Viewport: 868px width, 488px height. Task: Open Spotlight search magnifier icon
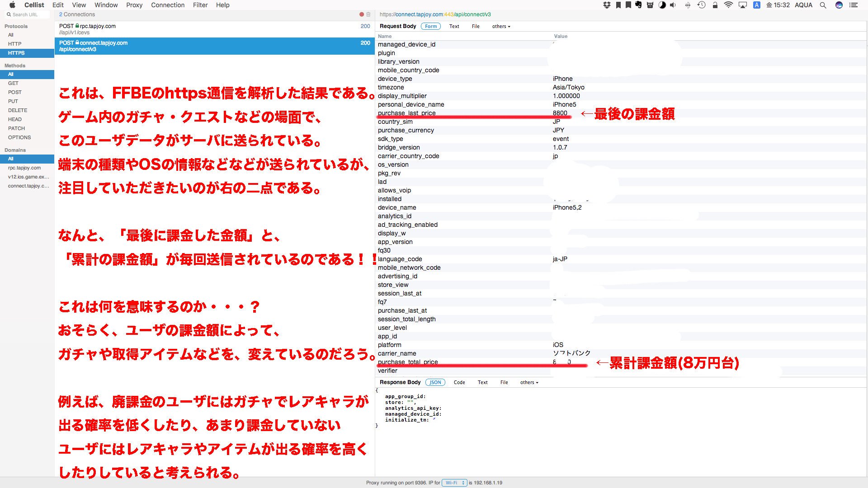pyautogui.click(x=823, y=5)
